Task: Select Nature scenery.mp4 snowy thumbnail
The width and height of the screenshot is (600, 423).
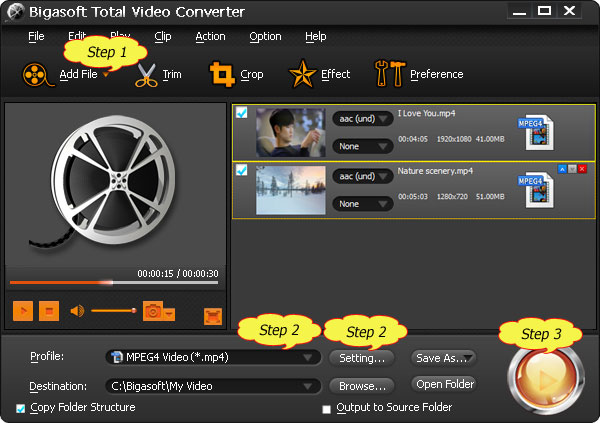Action: point(291,190)
